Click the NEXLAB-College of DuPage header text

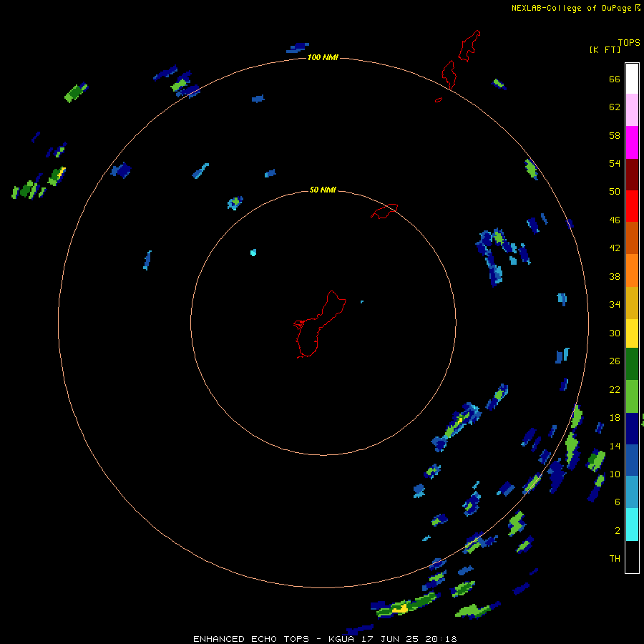[x=571, y=8]
